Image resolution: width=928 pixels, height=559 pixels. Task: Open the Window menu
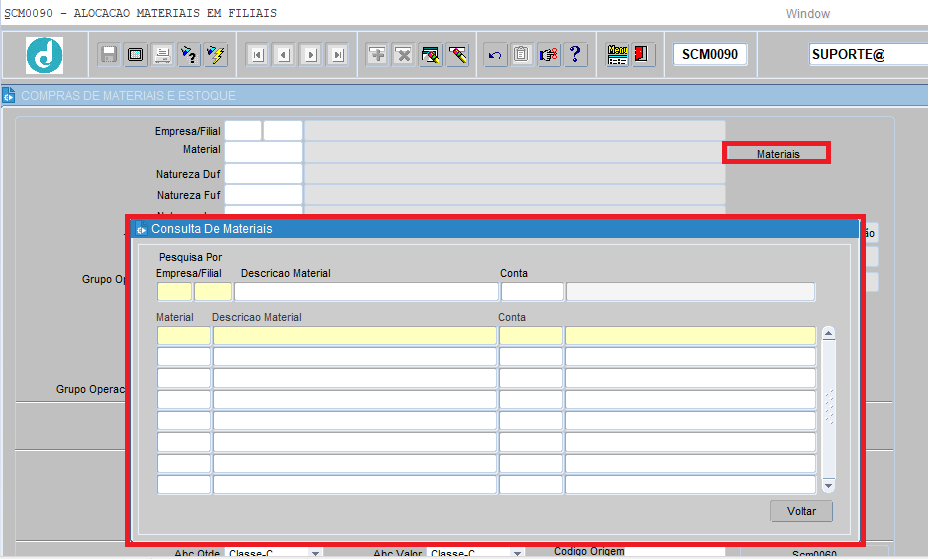coord(807,14)
